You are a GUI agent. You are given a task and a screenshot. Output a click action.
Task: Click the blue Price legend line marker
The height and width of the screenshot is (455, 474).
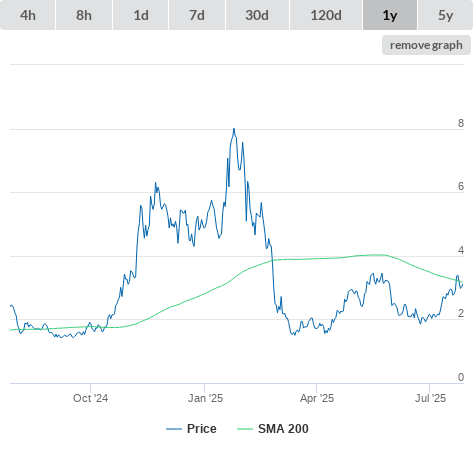(x=174, y=429)
